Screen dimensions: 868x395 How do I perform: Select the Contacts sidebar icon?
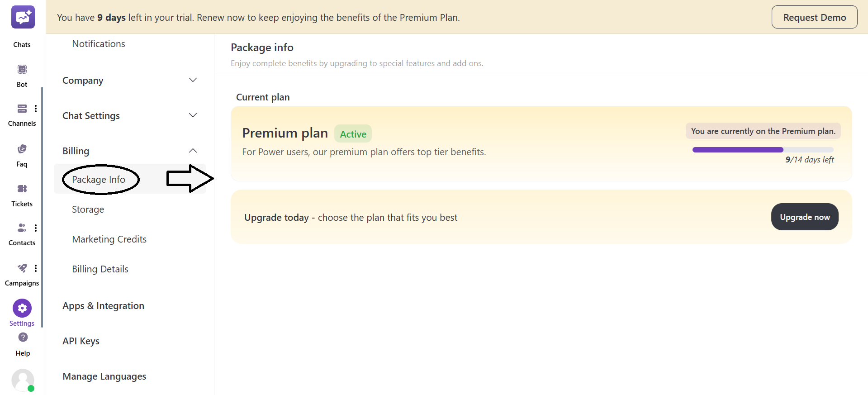pos(21,228)
